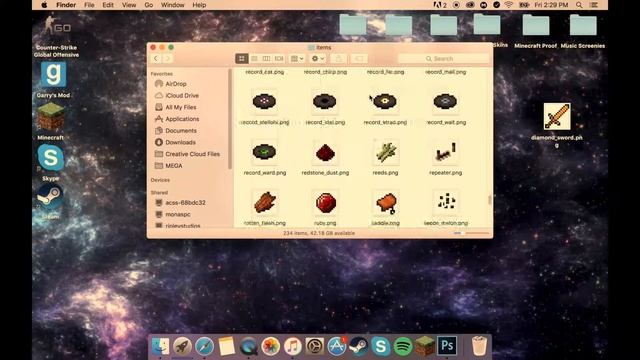The height and width of the screenshot is (360, 640).
Task: Open Photoshop from the Dock
Action: (447, 346)
